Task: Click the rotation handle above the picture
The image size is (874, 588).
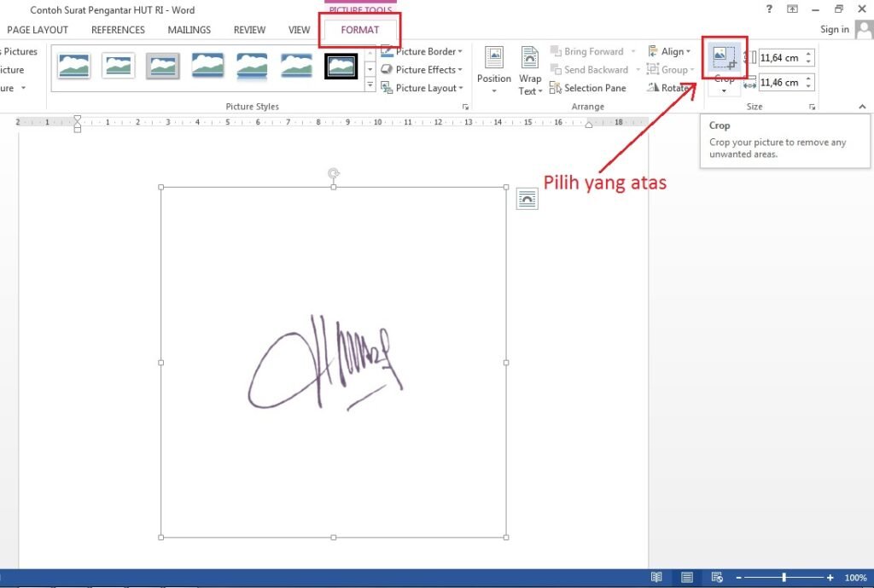Action: [334, 174]
